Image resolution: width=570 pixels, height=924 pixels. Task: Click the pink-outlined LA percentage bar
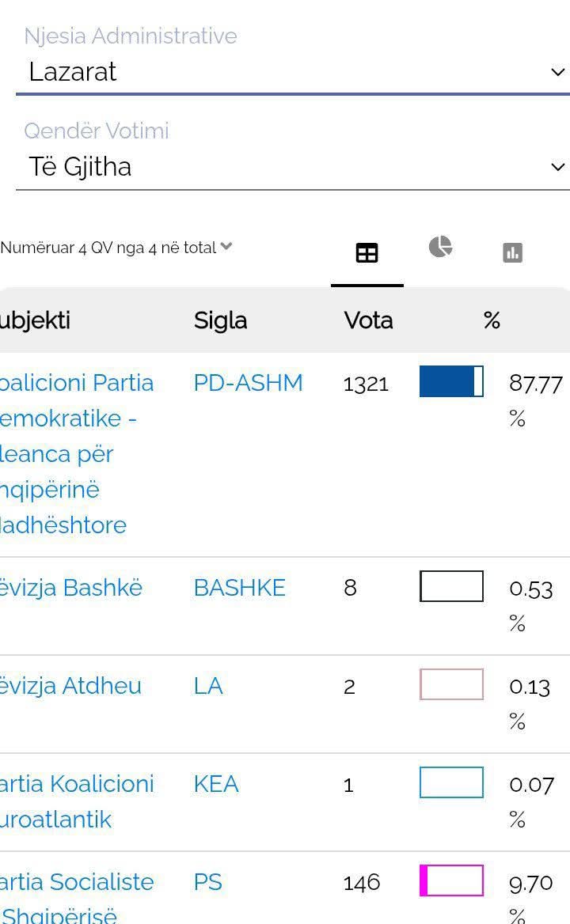click(x=451, y=684)
